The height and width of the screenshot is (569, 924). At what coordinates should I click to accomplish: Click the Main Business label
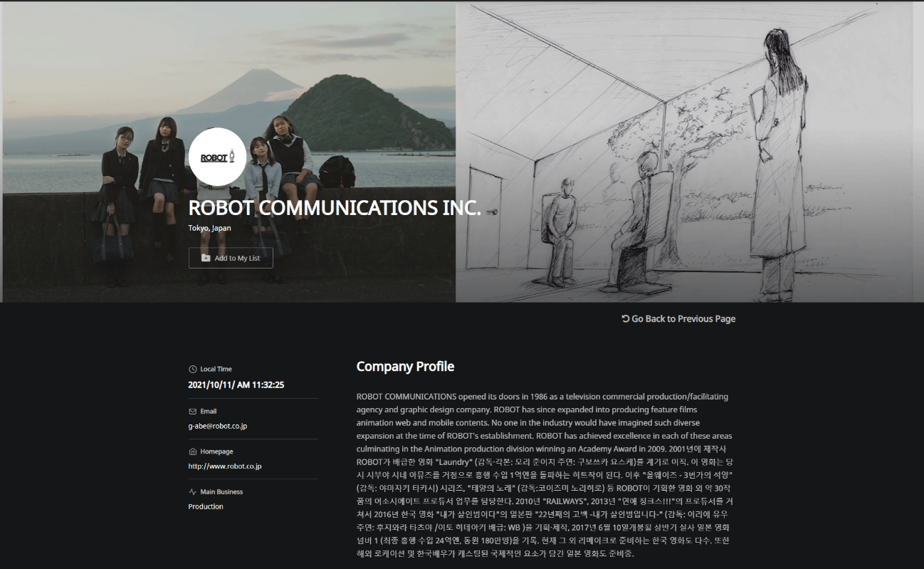click(221, 491)
